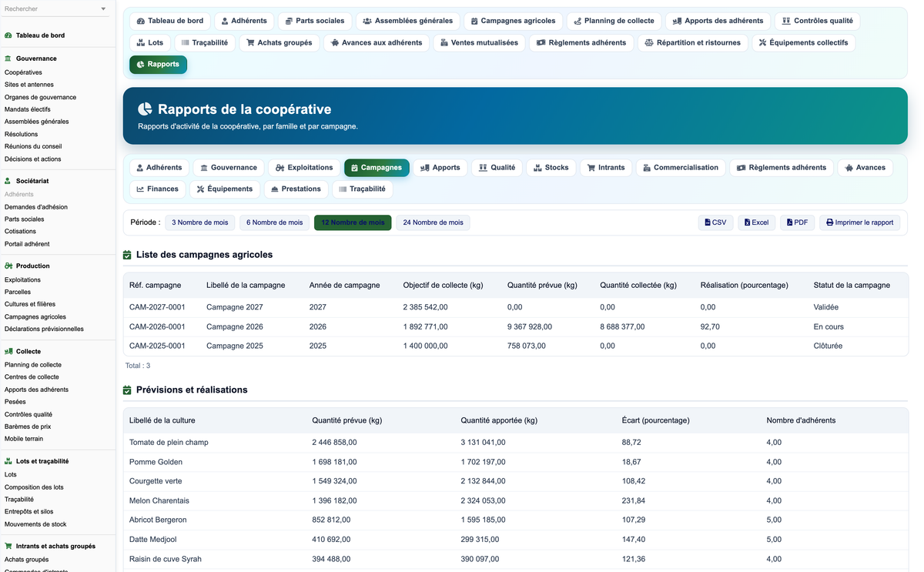Click Imprimer le rapport
The width and height of the screenshot is (924, 572).
(x=859, y=222)
